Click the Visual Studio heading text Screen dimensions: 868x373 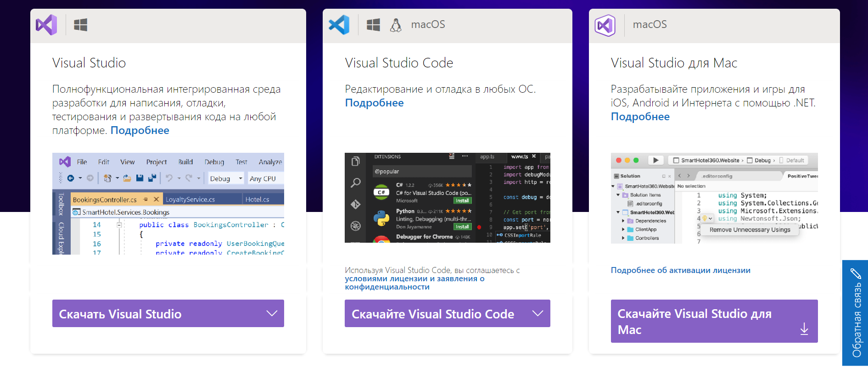(89, 63)
